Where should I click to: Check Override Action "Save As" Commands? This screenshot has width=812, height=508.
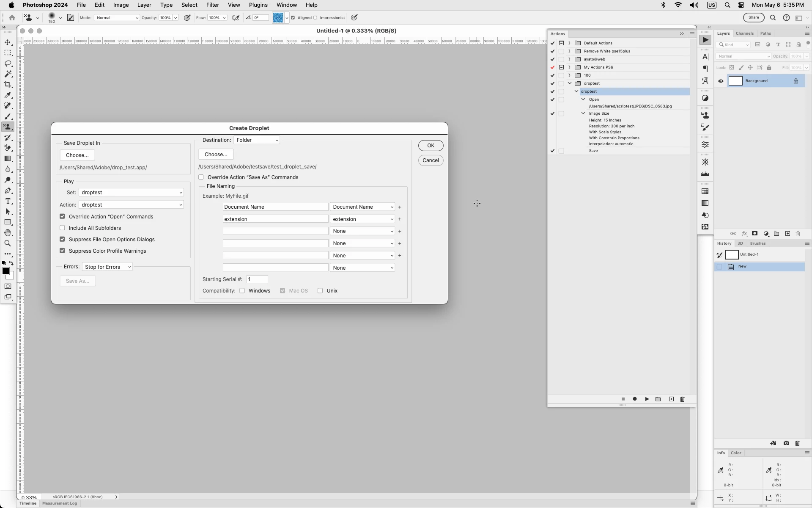pyautogui.click(x=201, y=177)
